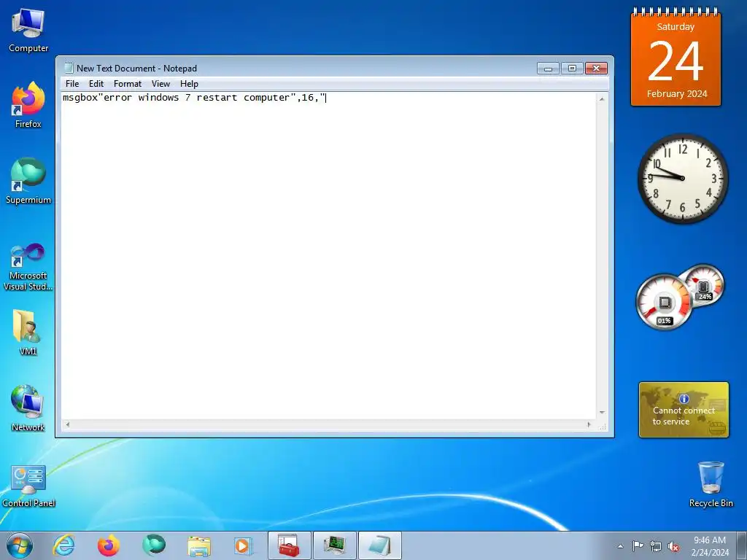Maximize the Notepad window

[x=572, y=68]
